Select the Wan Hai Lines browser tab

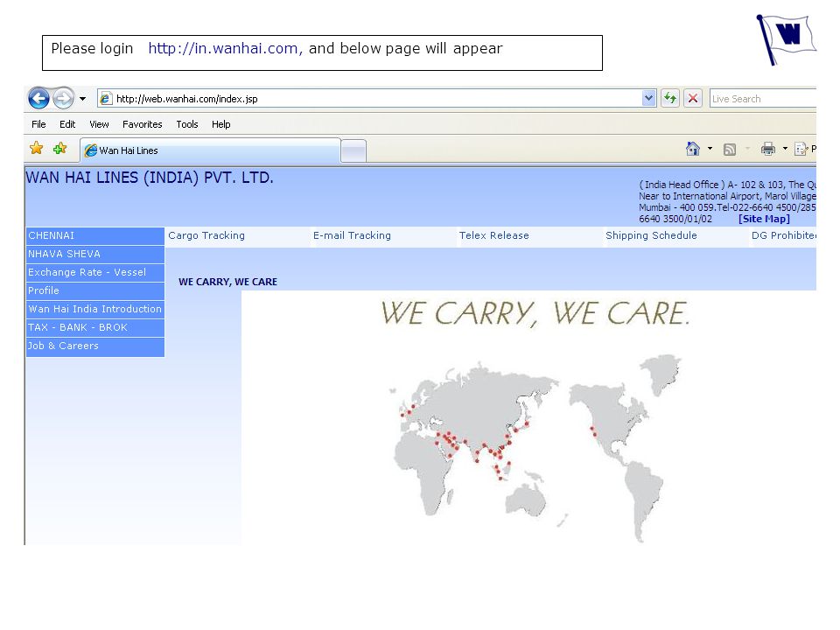tap(210, 150)
